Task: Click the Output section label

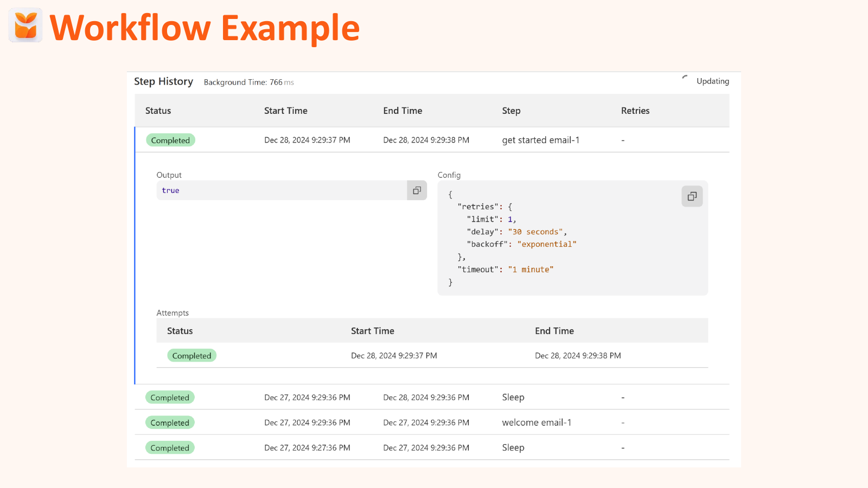Action: 169,175
